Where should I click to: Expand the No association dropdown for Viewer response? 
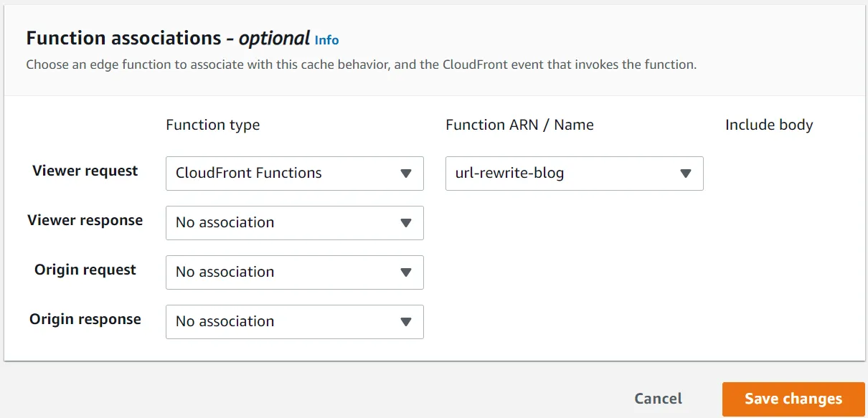coord(294,223)
